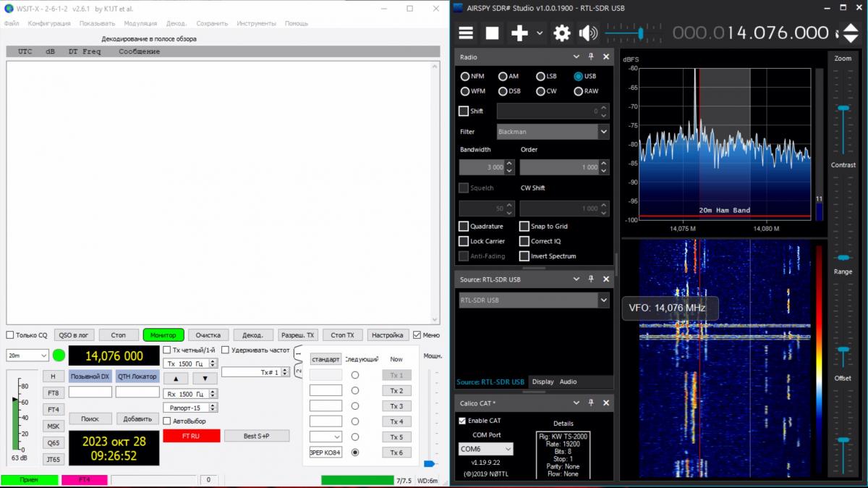Tick the Только CQ checkbox

[10, 335]
